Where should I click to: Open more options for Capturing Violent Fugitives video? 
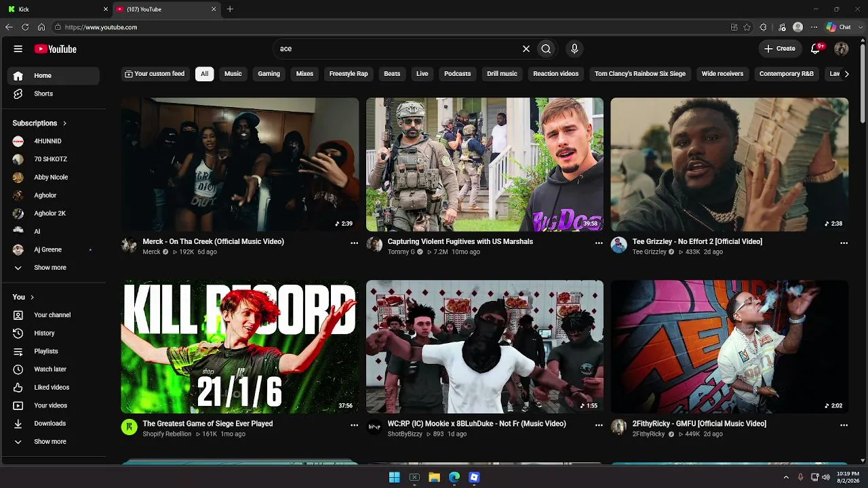coord(599,243)
